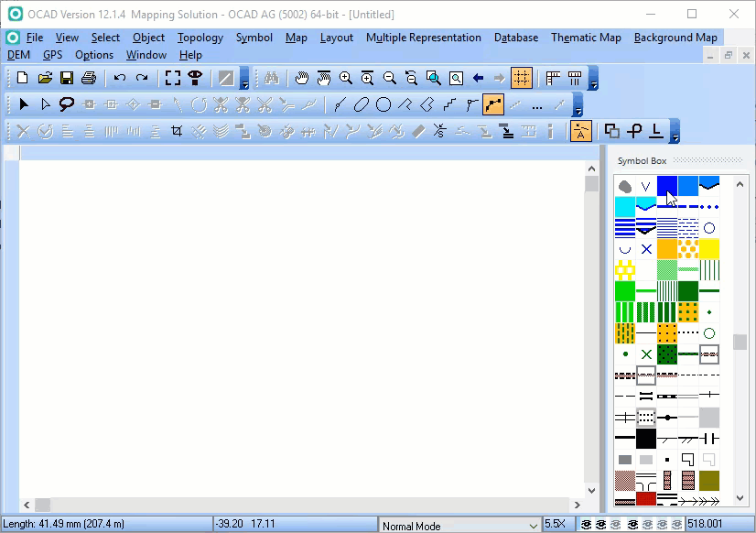The height and width of the screenshot is (533, 756).
Task: Click the canvas vertical scroll down arrow
Action: tap(591, 490)
